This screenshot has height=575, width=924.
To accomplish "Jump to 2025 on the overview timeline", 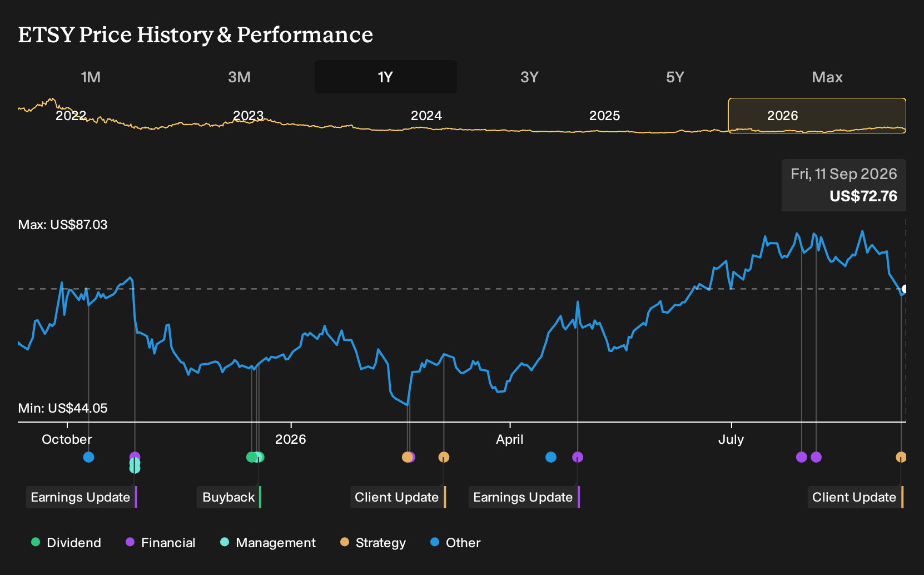I will click(604, 116).
